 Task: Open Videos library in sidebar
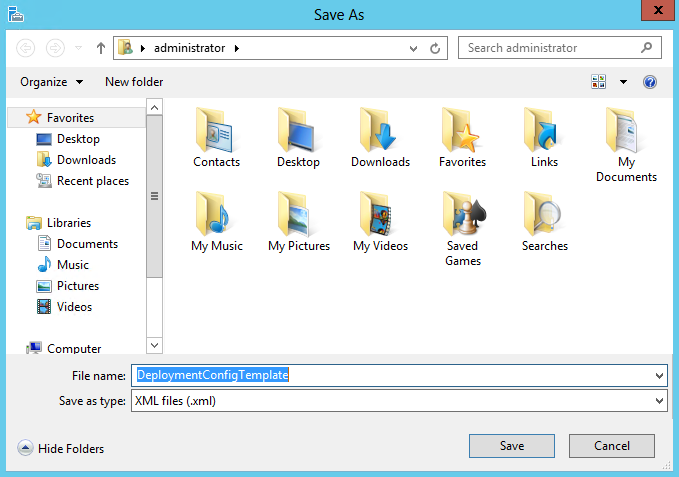click(x=65, y=307)
